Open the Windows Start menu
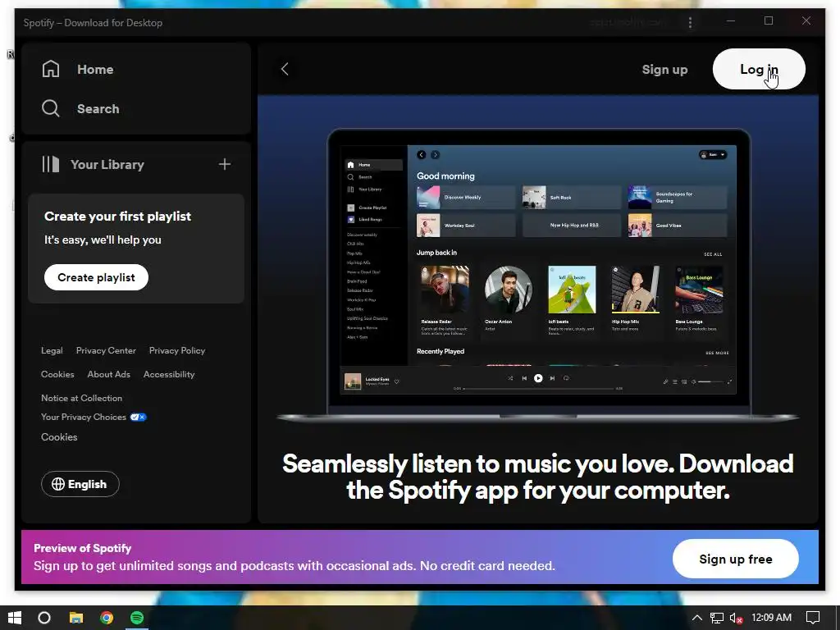 (x=15, y=618)
